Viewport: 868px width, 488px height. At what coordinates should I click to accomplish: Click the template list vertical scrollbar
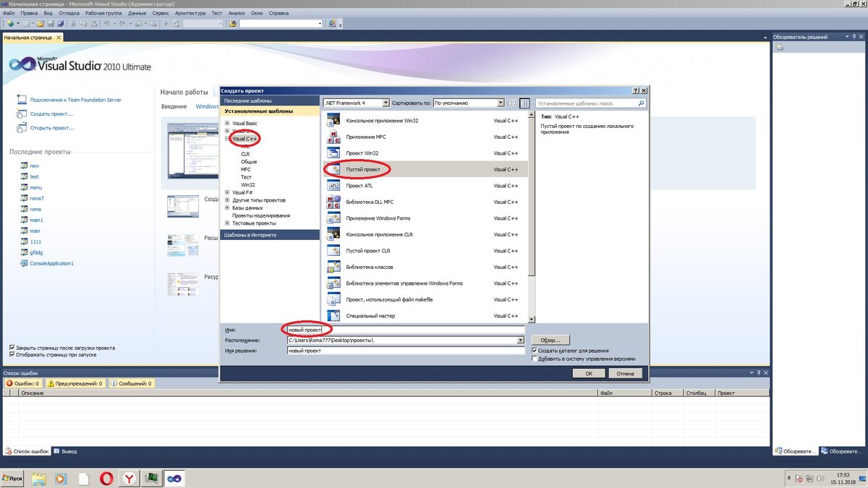[x=532, y=217]
